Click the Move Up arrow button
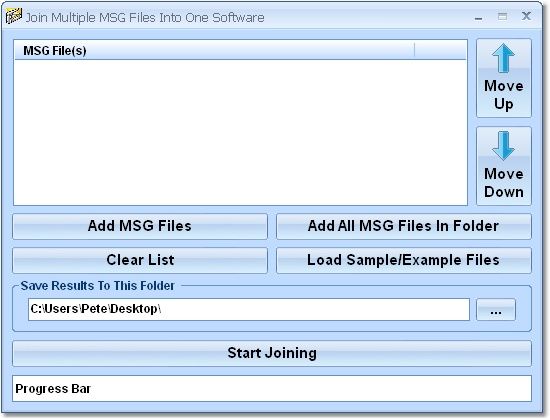Image resolution: width=550 pixels, height=420 pixels. pos(504,78)
